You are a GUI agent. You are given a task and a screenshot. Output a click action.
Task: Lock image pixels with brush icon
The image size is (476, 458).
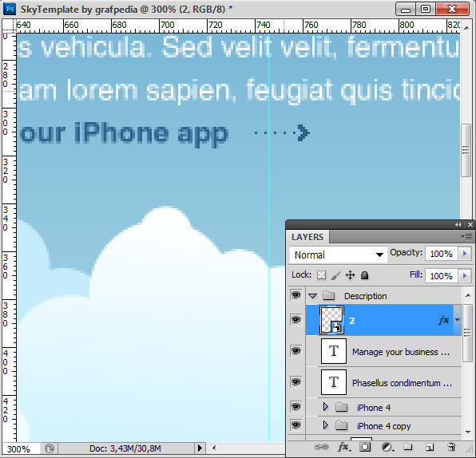tap(335, 275)
